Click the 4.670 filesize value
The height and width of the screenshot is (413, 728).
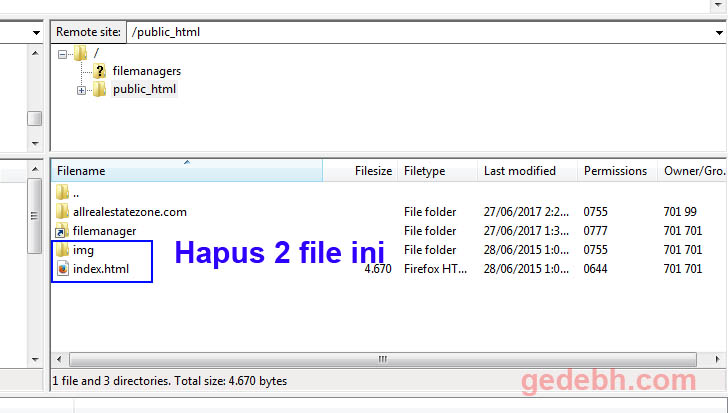[378, 269]
